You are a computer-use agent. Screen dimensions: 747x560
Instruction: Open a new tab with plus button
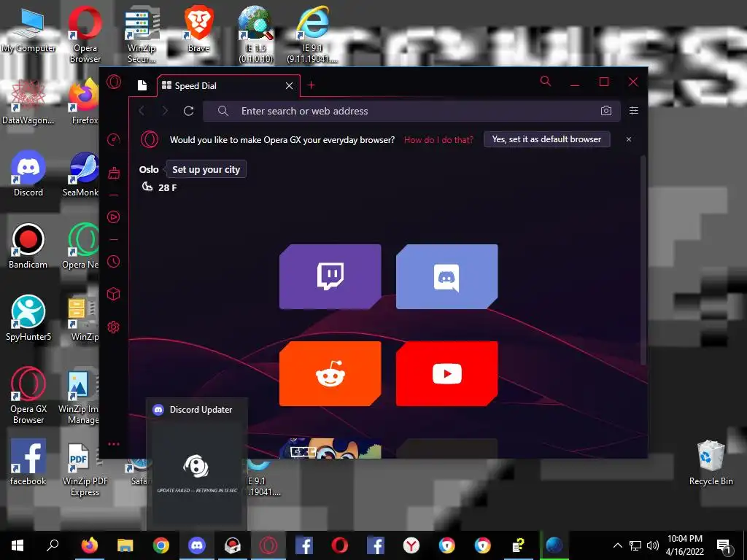[x=311, y=85]
